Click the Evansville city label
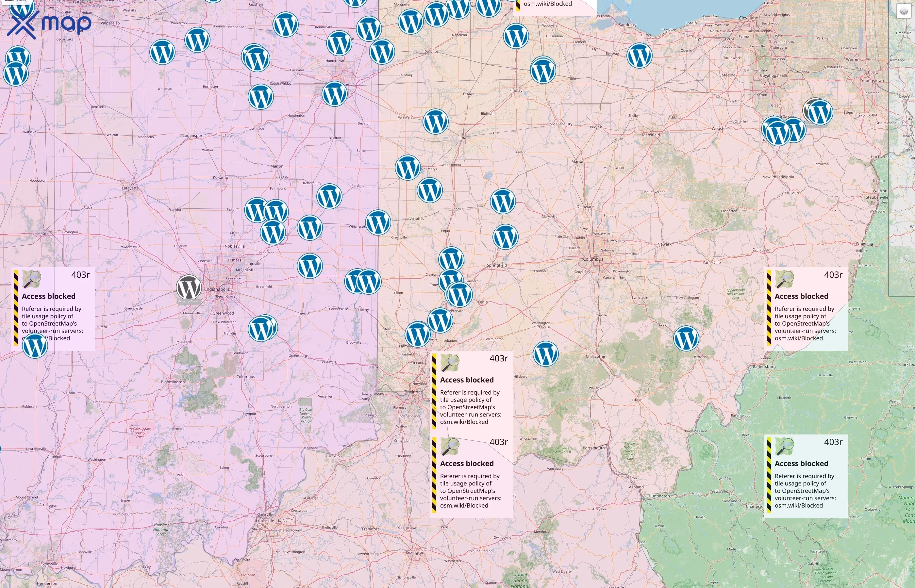Viewport: 915px width, 588px height. point(50,563)
